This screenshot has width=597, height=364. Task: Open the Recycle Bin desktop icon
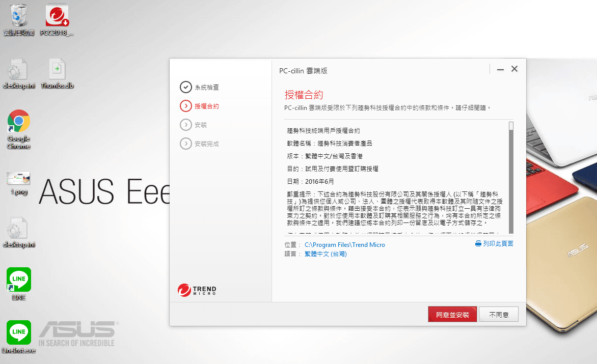click(x=19, y=19)
